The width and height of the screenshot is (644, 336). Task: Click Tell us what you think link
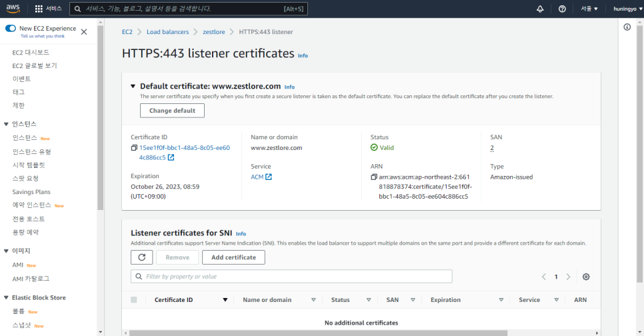(43, 36)
